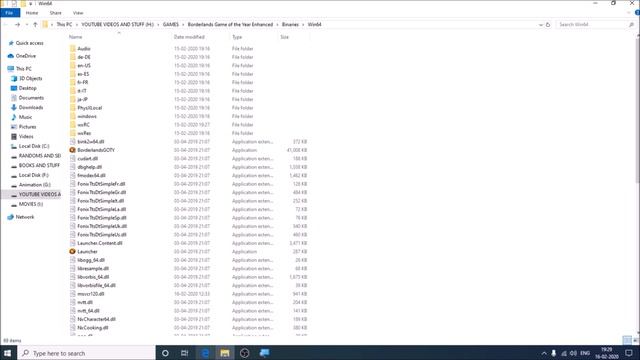
Task: Select Network in navigation pane
Action: tap(24, 217)
